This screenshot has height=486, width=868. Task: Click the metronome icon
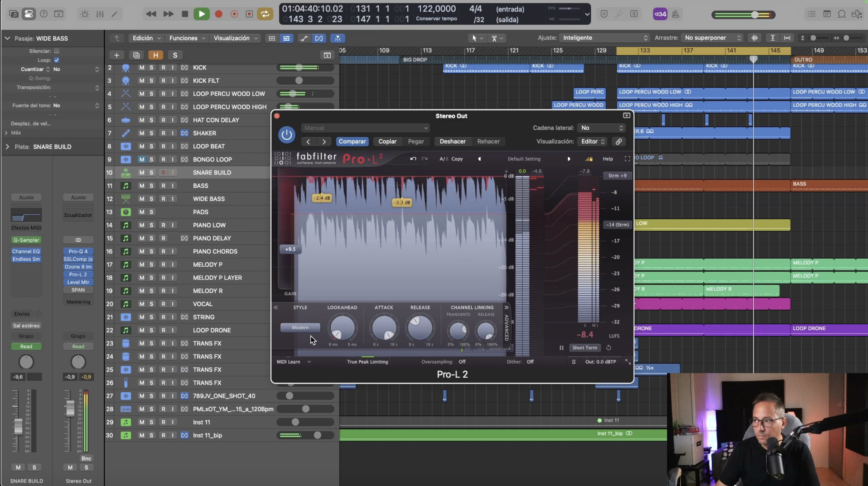pos(675,14)
